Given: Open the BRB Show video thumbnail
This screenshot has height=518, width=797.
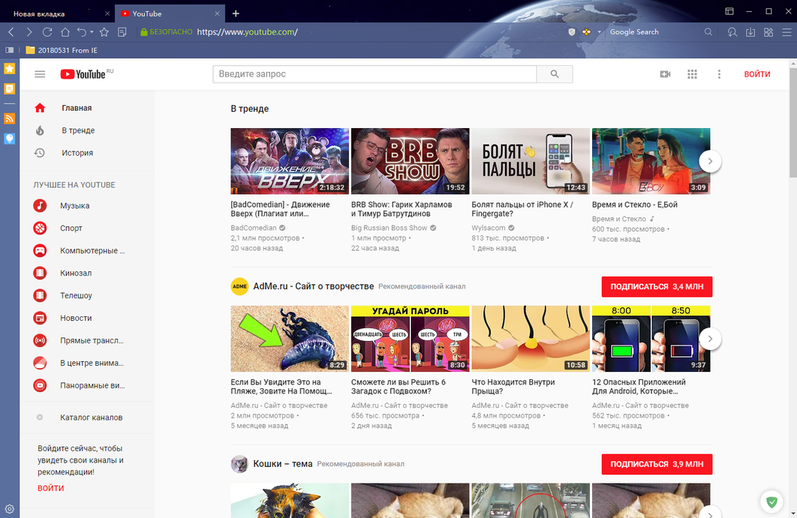Looking at the screenshot, I should [x=410, y=161].
